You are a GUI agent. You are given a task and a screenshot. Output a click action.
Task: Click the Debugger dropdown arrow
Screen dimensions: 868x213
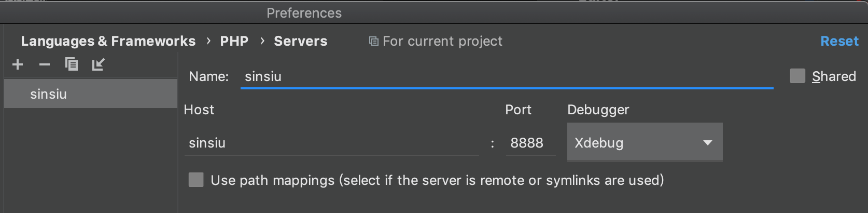707,143
